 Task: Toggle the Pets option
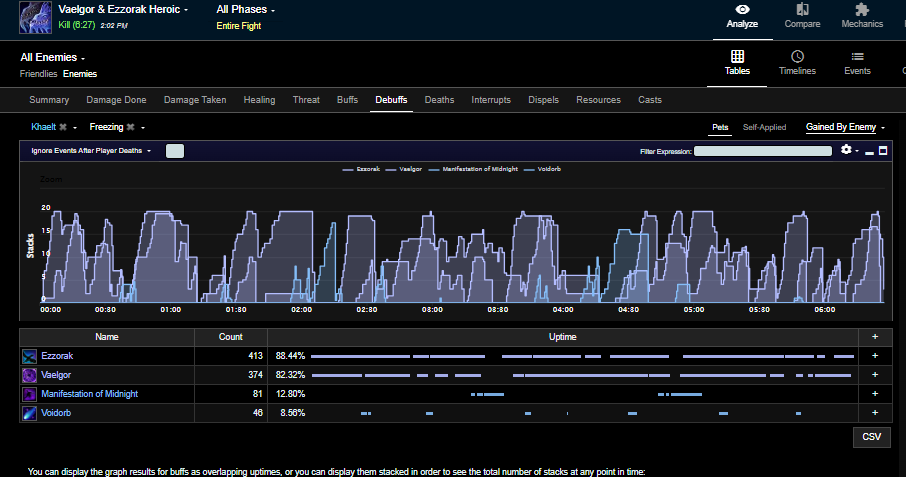pos(720,127)
